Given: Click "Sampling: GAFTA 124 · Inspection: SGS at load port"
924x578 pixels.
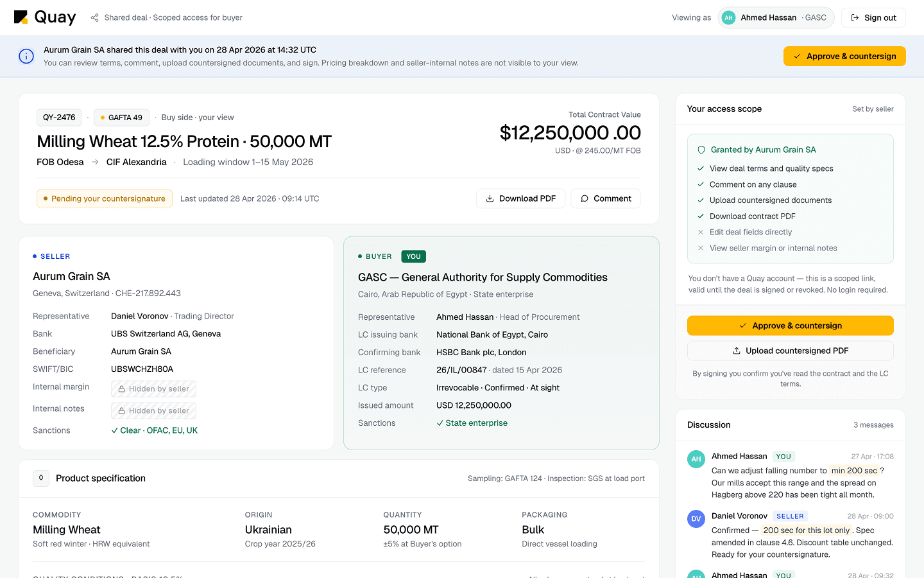Looking at the screenshot, I should pyautogui.click(x=556, y=478).
